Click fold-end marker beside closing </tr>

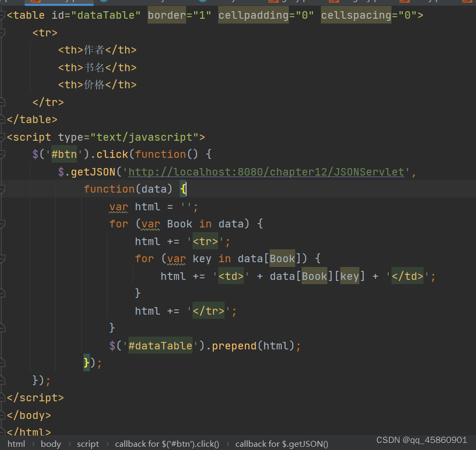coord(2,102)
